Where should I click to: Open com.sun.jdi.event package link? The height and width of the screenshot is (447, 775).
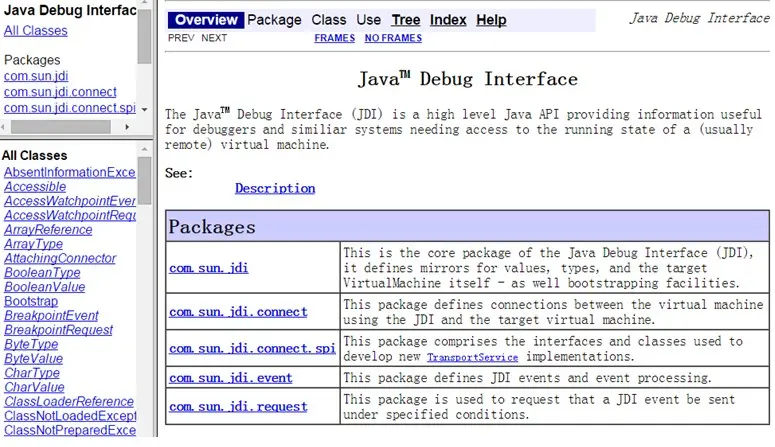pos(230,378)
